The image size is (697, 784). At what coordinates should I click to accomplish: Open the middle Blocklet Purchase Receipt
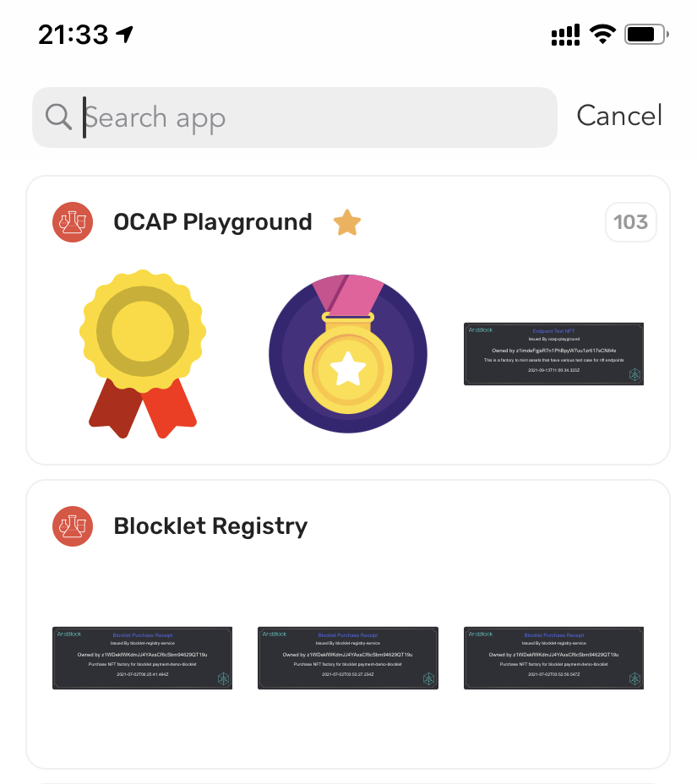[x=348, y=658]
